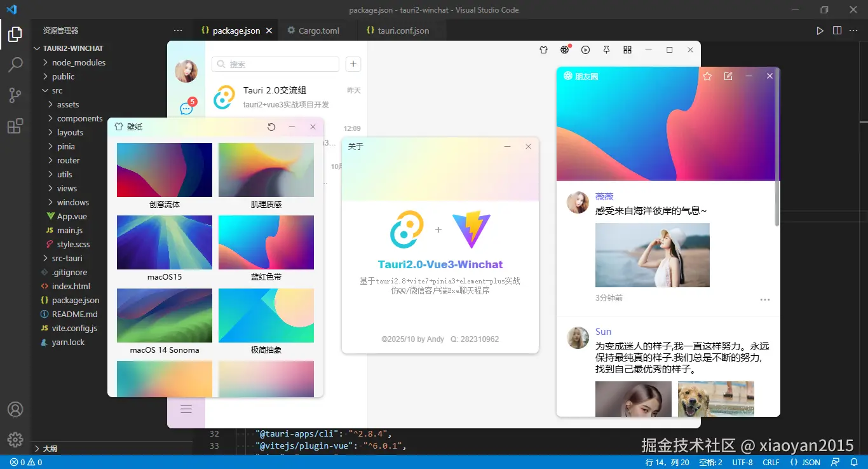
Task: Open the skin theme icon in chat toolbar
Action: tap(544, 50)
